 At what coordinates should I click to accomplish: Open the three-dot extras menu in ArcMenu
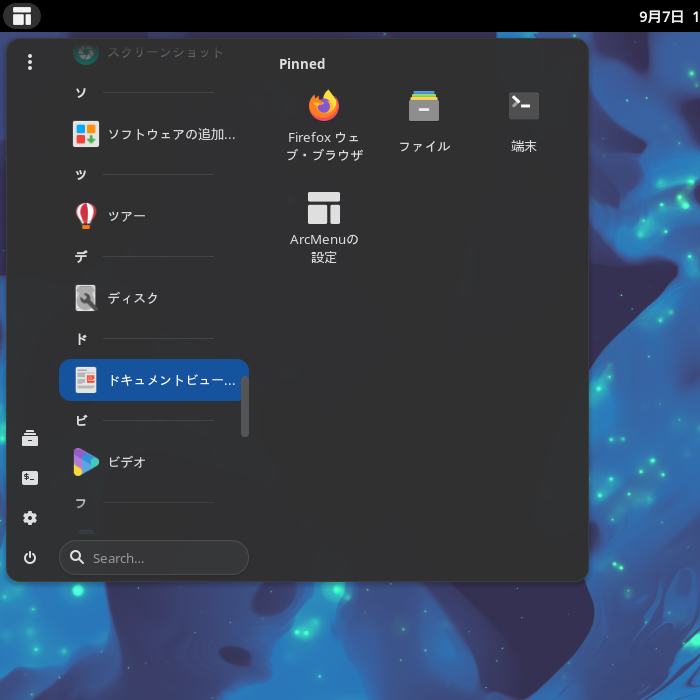click(x=30, y=62)
